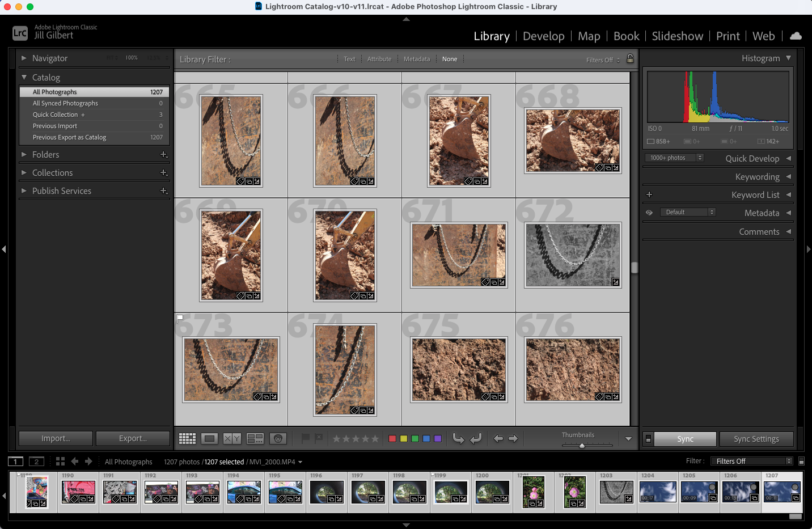Apply the red color label
Screen dimensions: 812x529
click(x=392, y=438)
